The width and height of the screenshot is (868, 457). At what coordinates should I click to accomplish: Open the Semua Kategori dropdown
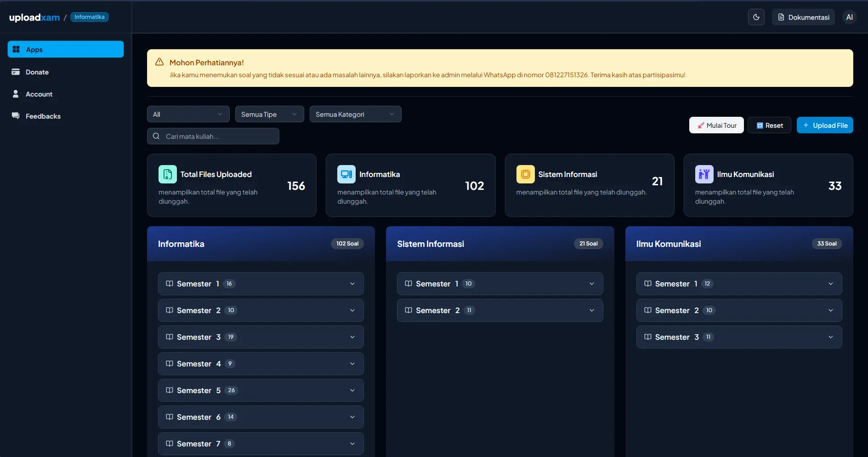(x=355, y=114)
